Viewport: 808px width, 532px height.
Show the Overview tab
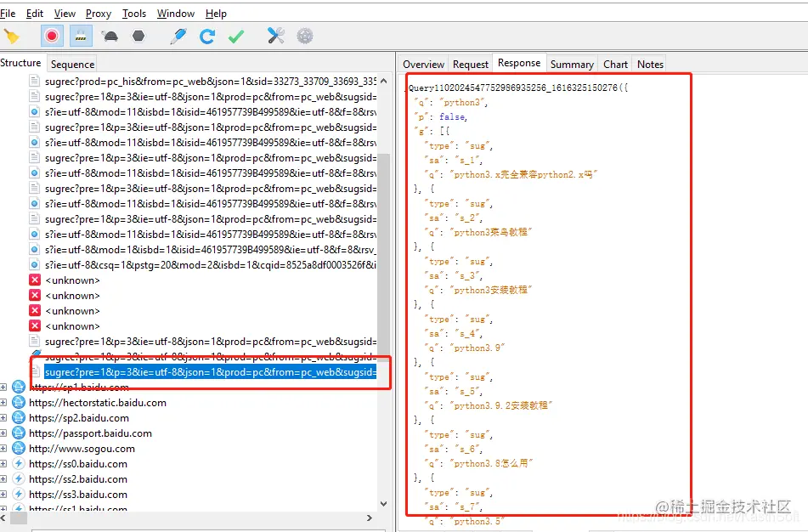pyautogui.click(x=424, y=65)
